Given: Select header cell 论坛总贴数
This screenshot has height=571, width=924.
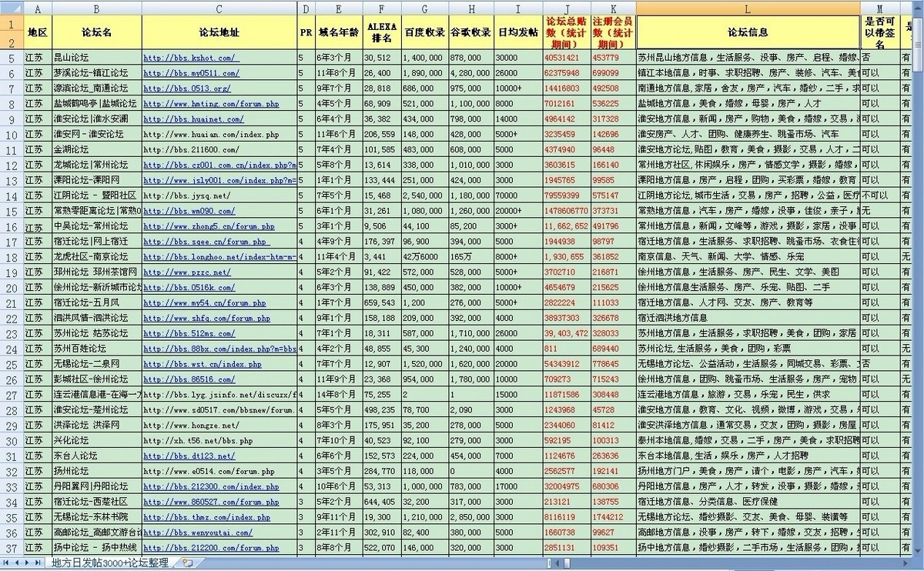Looking at the screenshot, I should [x=567, y=33].
